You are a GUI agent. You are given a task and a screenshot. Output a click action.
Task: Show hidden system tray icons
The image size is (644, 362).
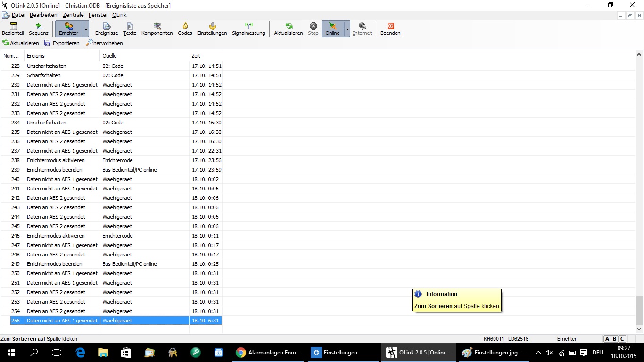538,353
